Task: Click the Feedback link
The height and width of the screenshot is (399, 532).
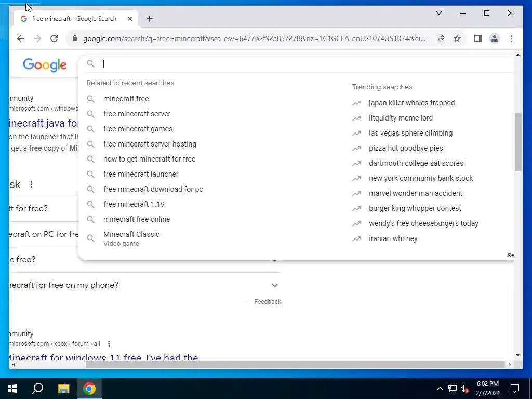Action: pos(268,302)
